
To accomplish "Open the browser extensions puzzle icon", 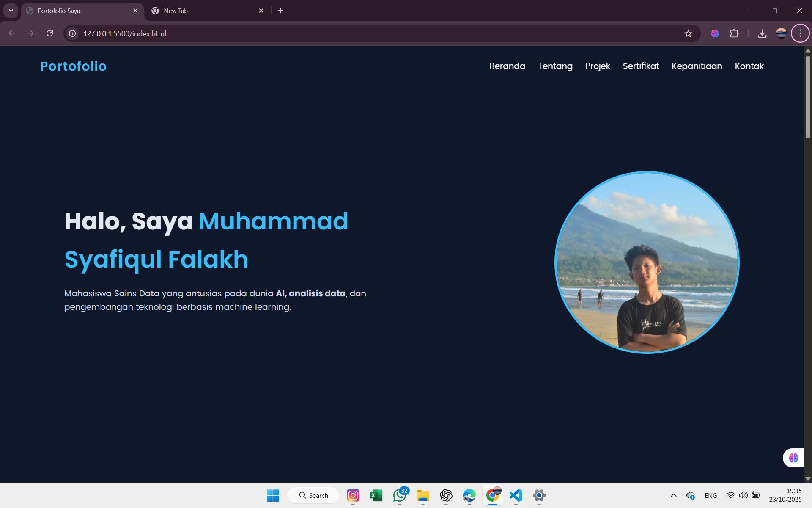I will pyautogui.click(x=735, y=33).
